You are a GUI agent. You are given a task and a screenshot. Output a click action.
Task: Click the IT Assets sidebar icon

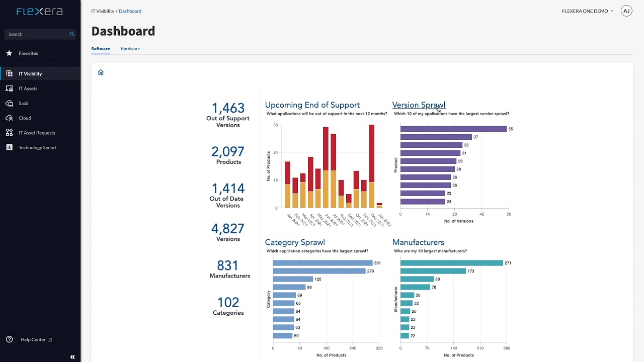9,88
